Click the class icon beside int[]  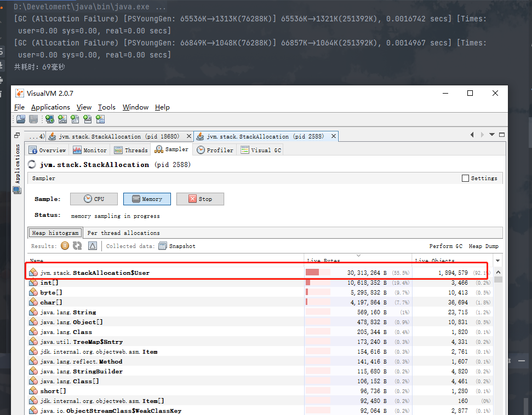coord(33,283)
